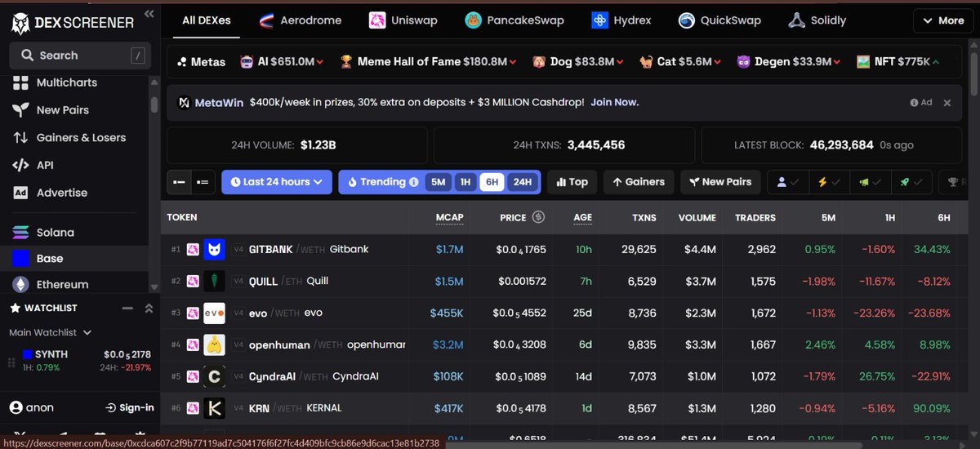Switch to the PancakeSwap tab
The width and height of the screenshot is (980, 449).
[x=514, y=20]
